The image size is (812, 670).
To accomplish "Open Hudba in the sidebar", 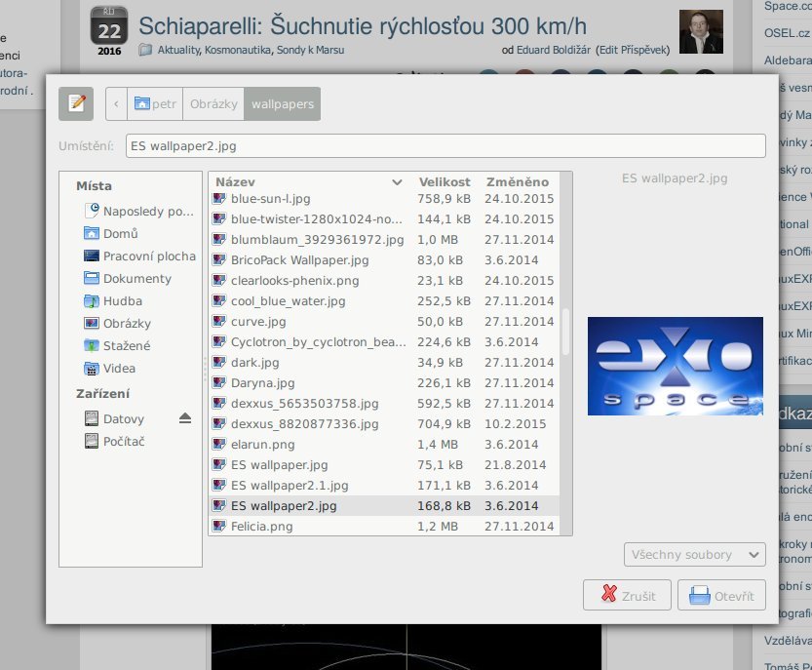I will coord(113,300).
